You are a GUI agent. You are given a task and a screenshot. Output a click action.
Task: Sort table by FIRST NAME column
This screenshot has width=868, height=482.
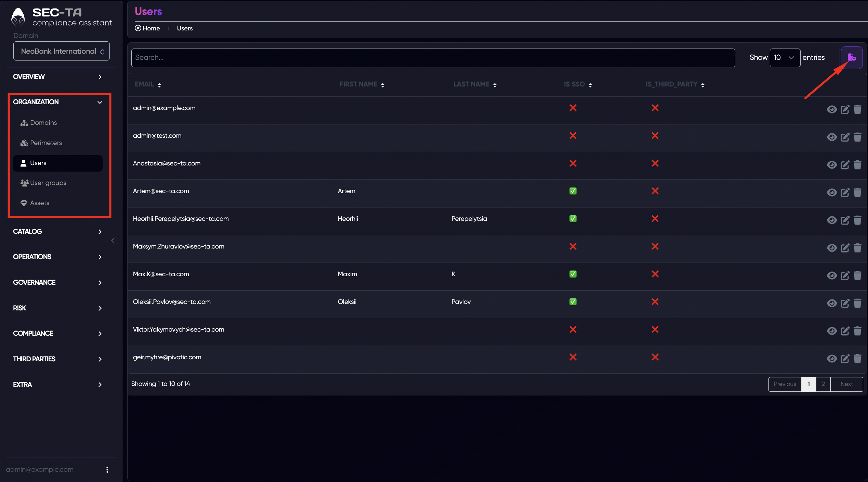click(x=362, y=84)
